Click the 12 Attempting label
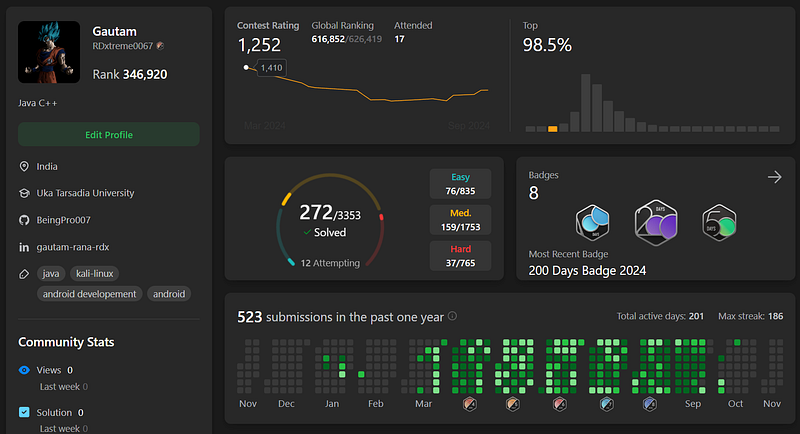Viewport: 800px width, 434px height. (x=330, y=263)
